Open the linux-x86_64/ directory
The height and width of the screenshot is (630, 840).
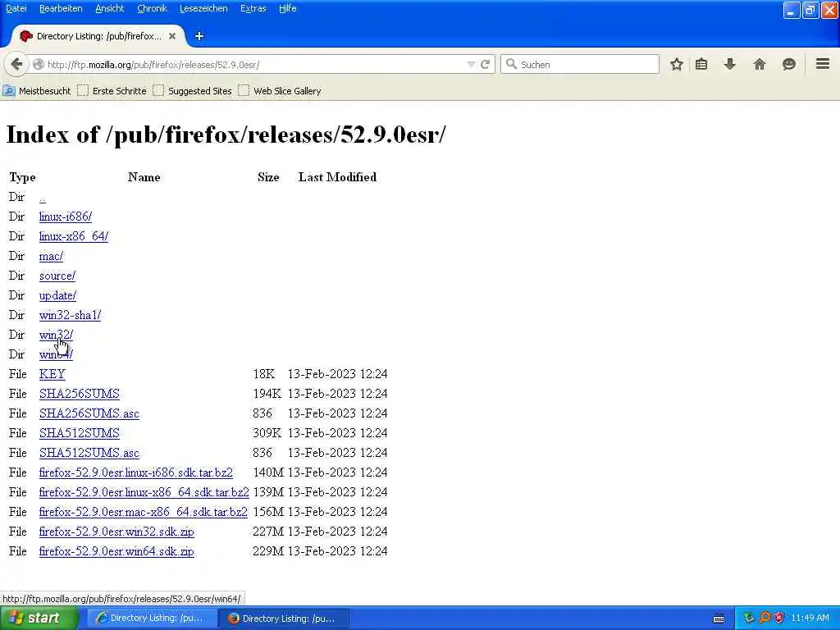coord(73,236)
